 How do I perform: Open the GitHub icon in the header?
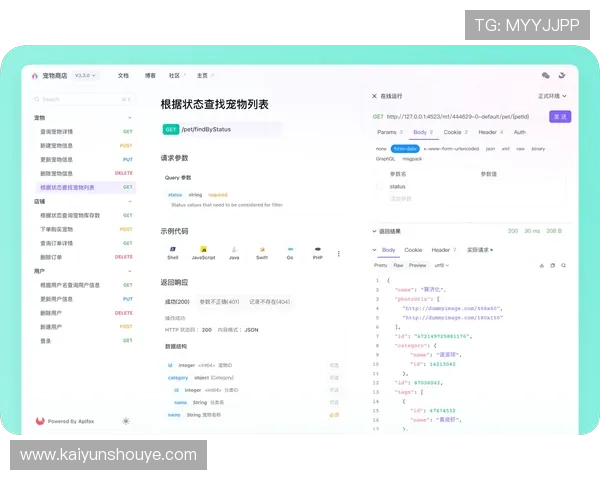coord(562,75)
